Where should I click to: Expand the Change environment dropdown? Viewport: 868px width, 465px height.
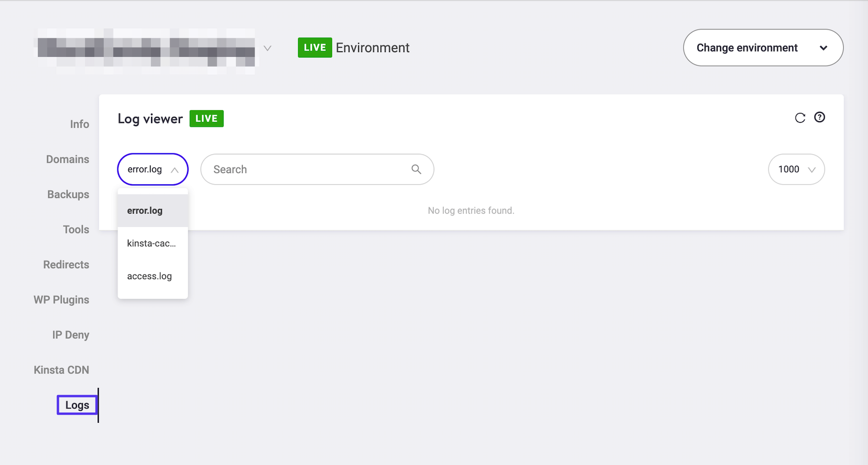pos(763,47)
